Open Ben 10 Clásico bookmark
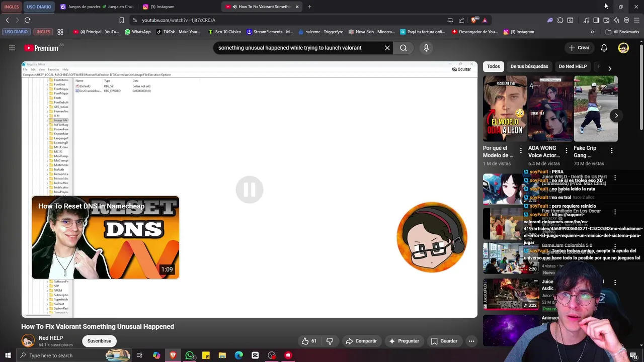 224,32
